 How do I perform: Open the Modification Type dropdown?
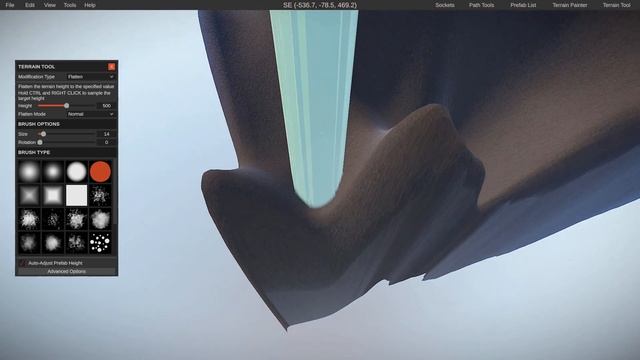(91, 77)
